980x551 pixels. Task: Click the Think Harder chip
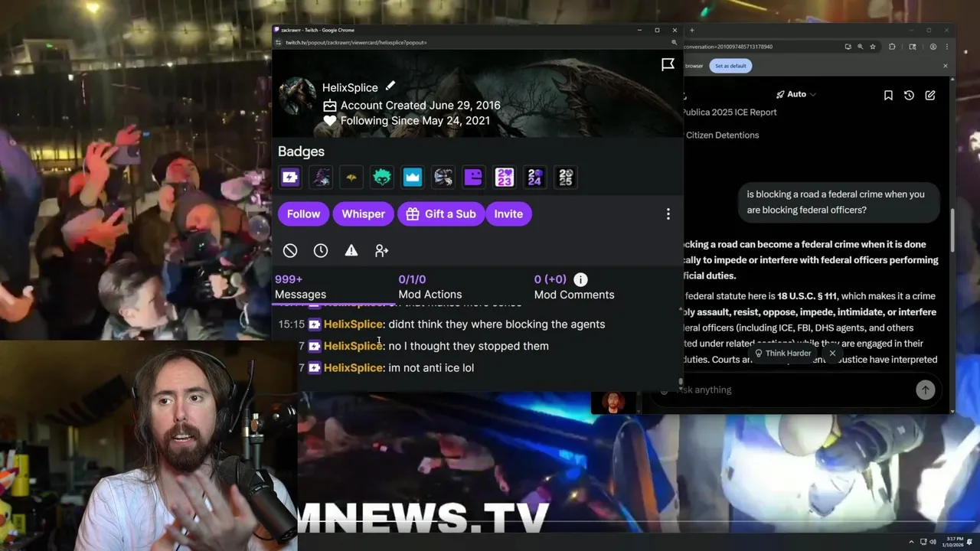click(782, 354)
